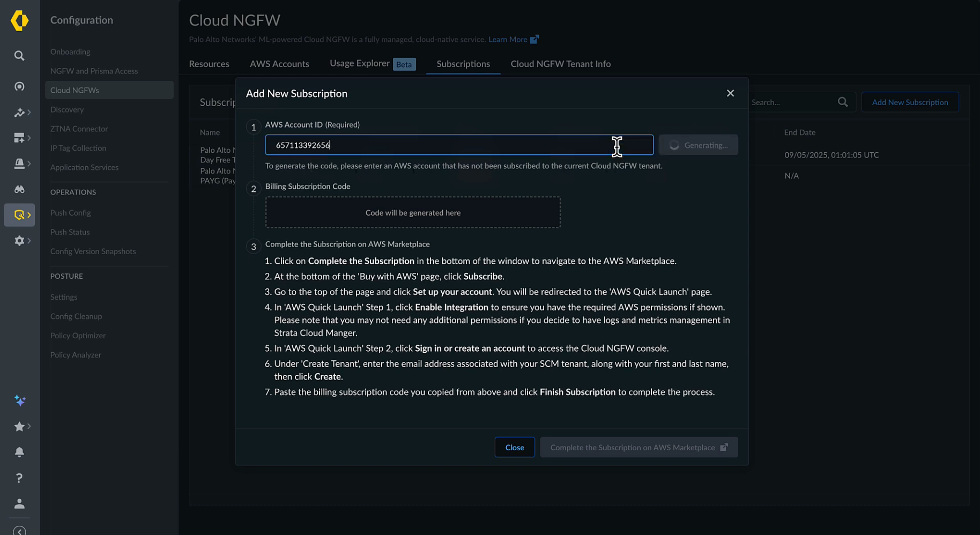980x535 pixels.
Task: Open Settings under Posture
Action: (64, 297)
